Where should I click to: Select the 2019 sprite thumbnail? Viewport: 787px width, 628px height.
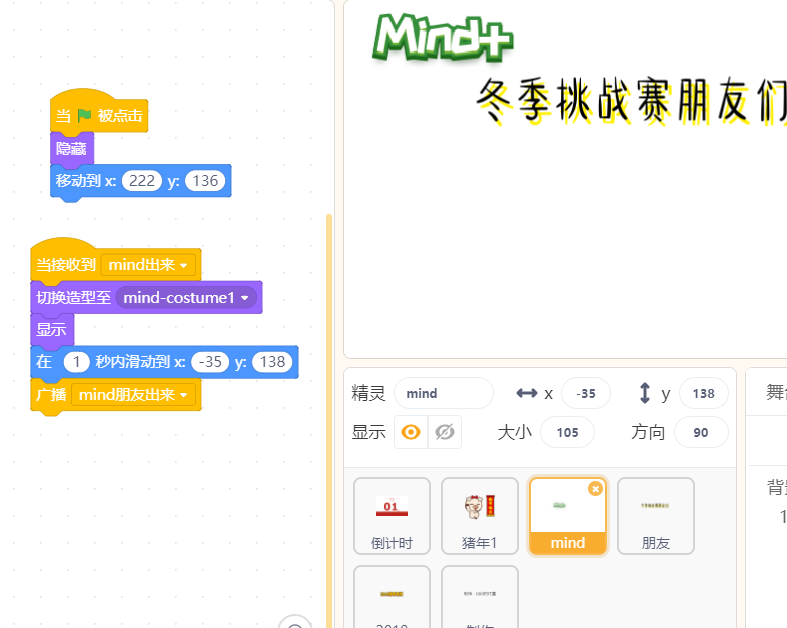391,597
